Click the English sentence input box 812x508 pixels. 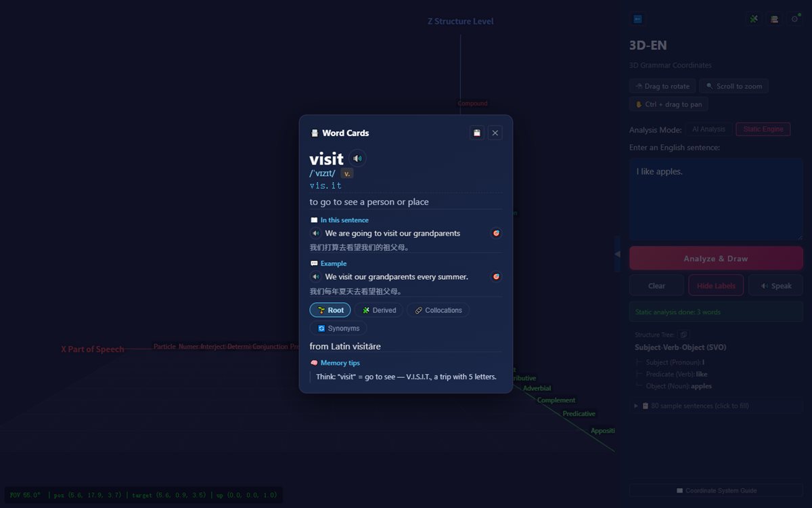716,199
